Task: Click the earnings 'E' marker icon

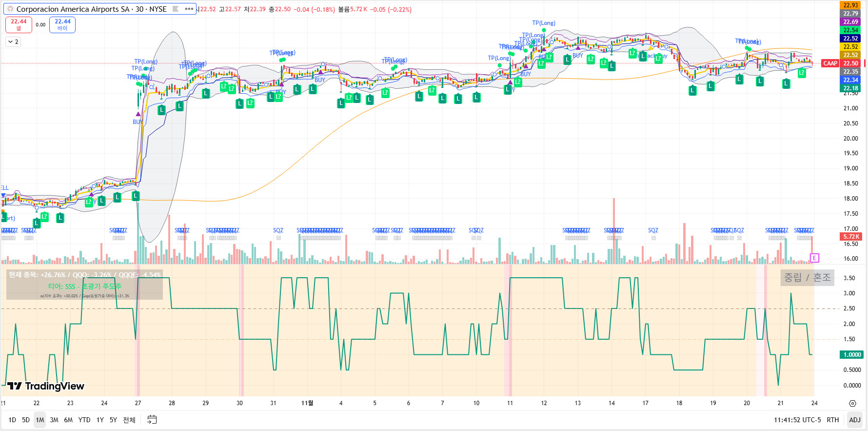Action: [x=814, y=258]
